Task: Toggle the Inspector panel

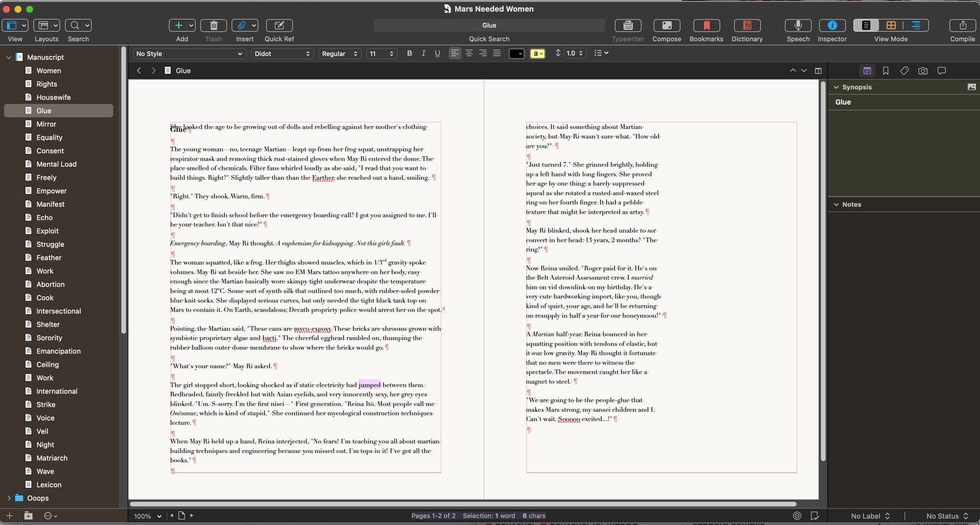Action: (832, 26)
